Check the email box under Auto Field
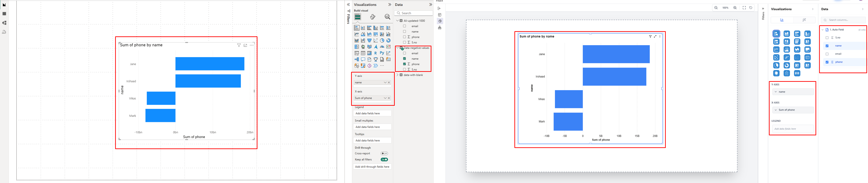 coord(827,54)
